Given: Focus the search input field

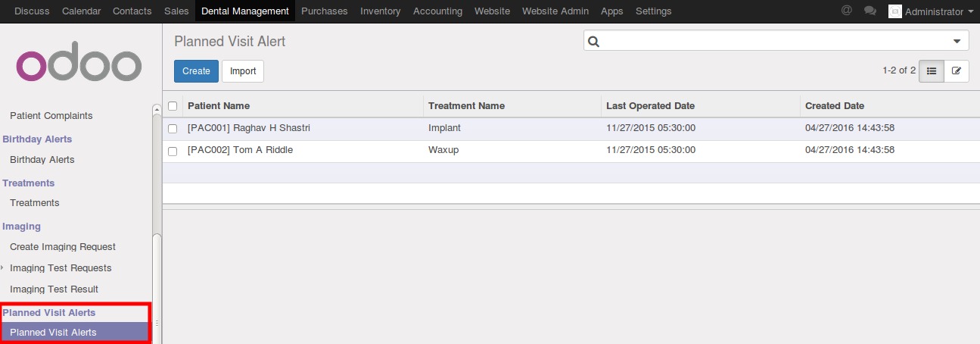Looking at the screenshot, I should [772, 42].
